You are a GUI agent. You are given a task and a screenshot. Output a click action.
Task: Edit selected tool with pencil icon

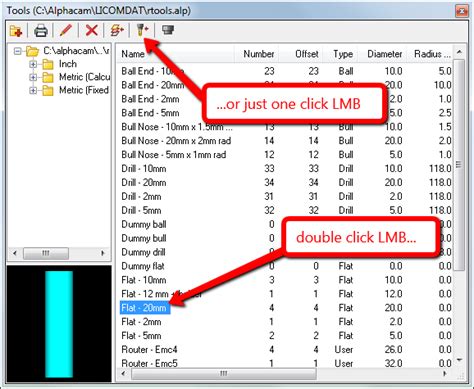66,31
